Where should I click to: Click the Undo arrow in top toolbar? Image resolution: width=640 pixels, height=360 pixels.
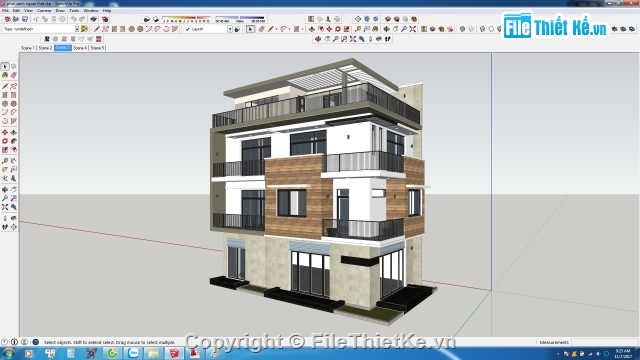(74, 19)
